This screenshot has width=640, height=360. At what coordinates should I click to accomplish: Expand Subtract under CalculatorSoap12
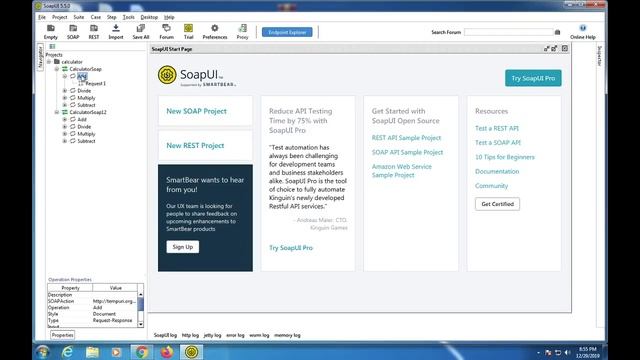(x=64, y=141)
